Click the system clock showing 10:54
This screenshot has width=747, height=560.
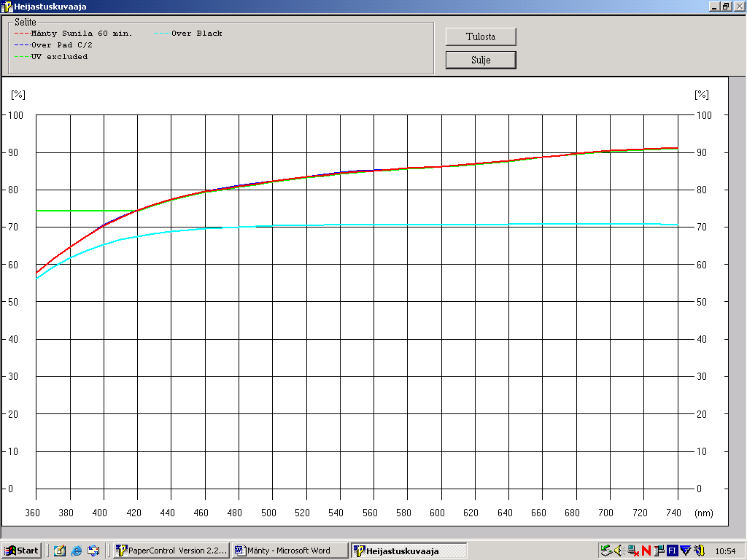point(725,551)
